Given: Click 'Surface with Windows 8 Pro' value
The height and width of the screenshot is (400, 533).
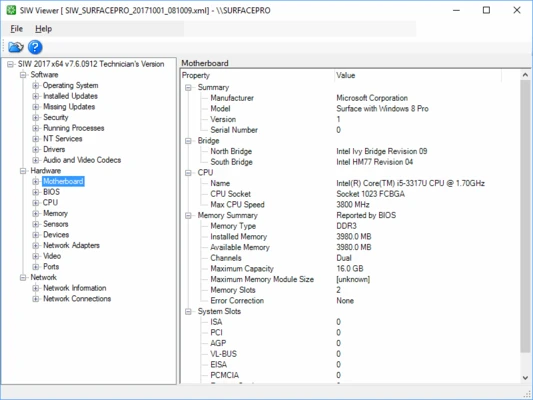Looking at the screenshot, I should tap(382, 109).
